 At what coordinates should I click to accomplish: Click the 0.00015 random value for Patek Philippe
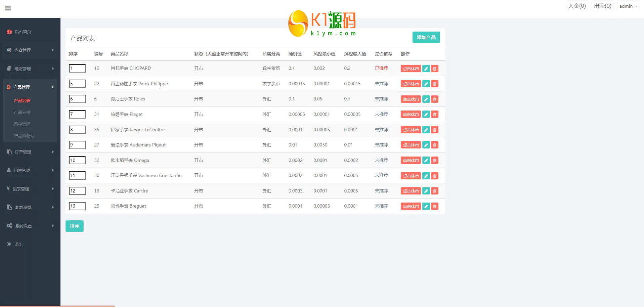click(x=297, y=84)
